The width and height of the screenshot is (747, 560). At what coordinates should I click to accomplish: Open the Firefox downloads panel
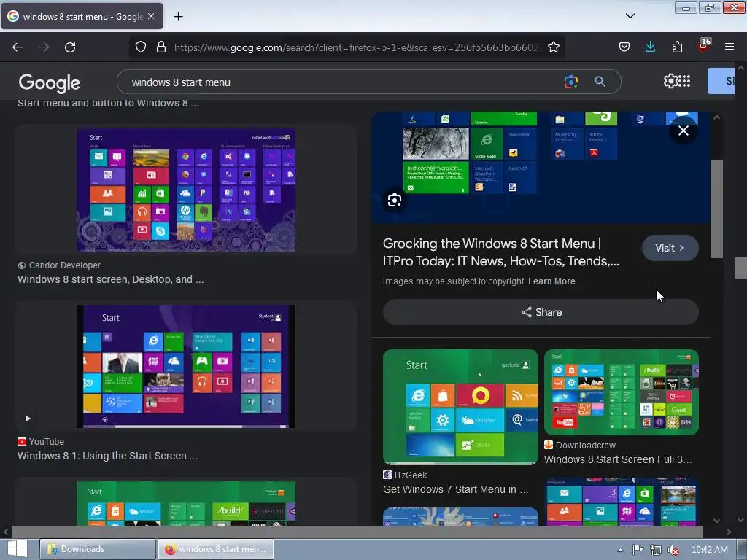pos(650,47)
